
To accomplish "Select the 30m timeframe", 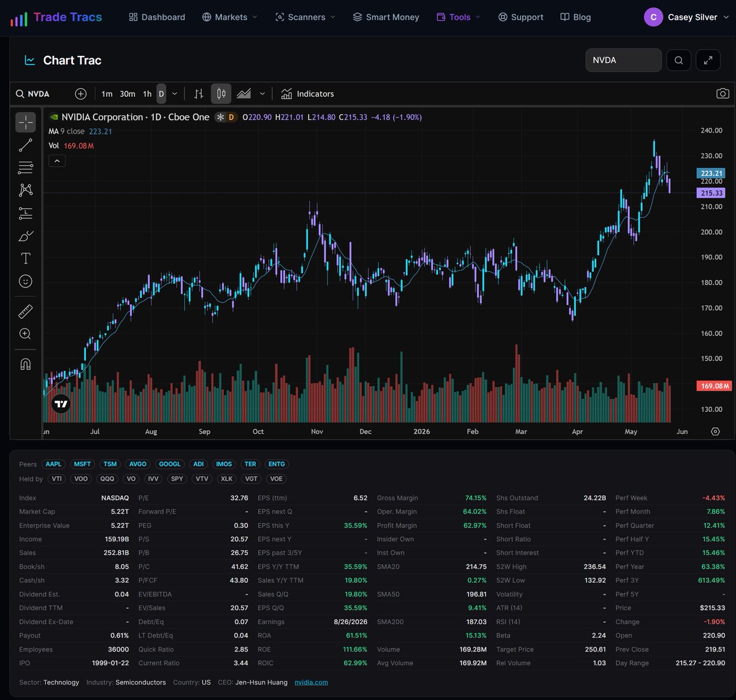I will [x=128, y=94].
